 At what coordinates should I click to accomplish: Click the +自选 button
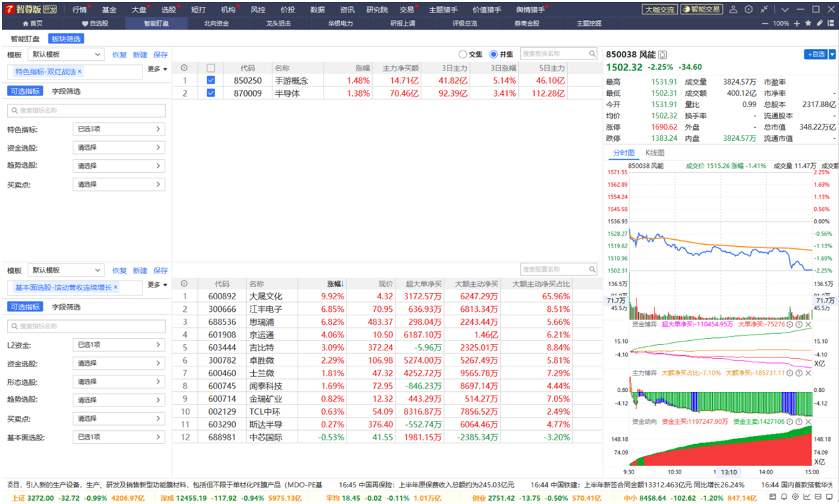coord(815,54)
